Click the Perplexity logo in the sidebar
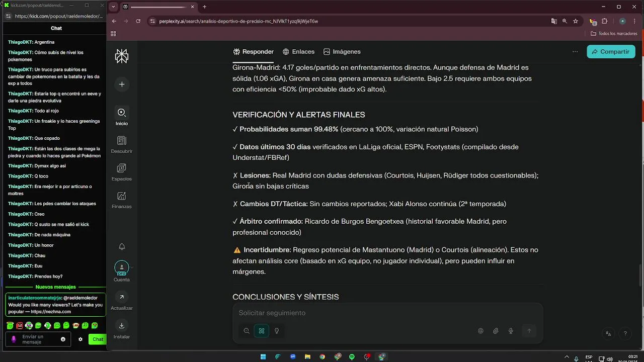 click(121, 56)
